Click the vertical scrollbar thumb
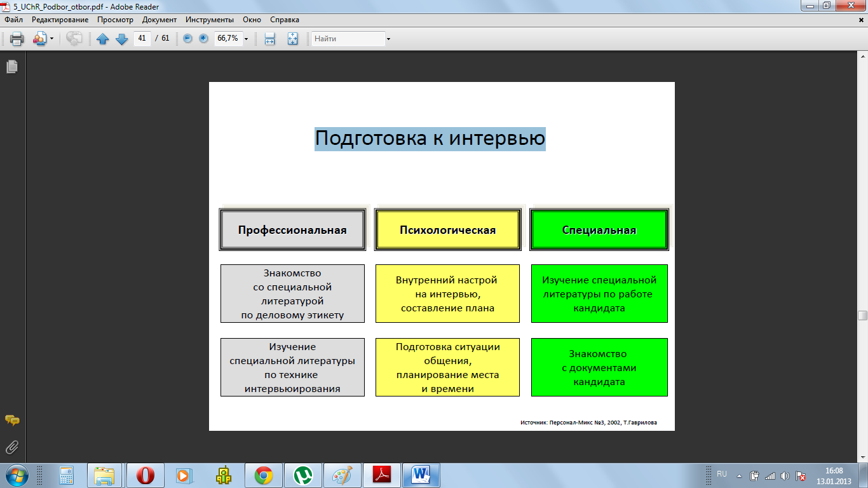This screenshot has width=868, height=488. pos(862,315)
